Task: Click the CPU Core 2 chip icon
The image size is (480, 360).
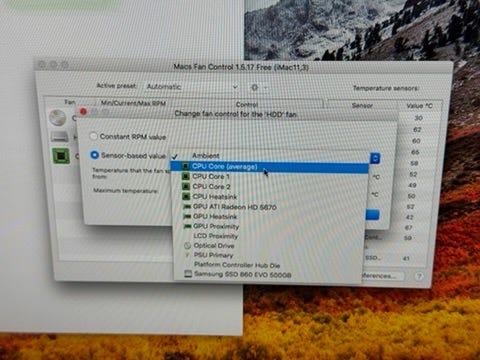Action: coord(186,186)
